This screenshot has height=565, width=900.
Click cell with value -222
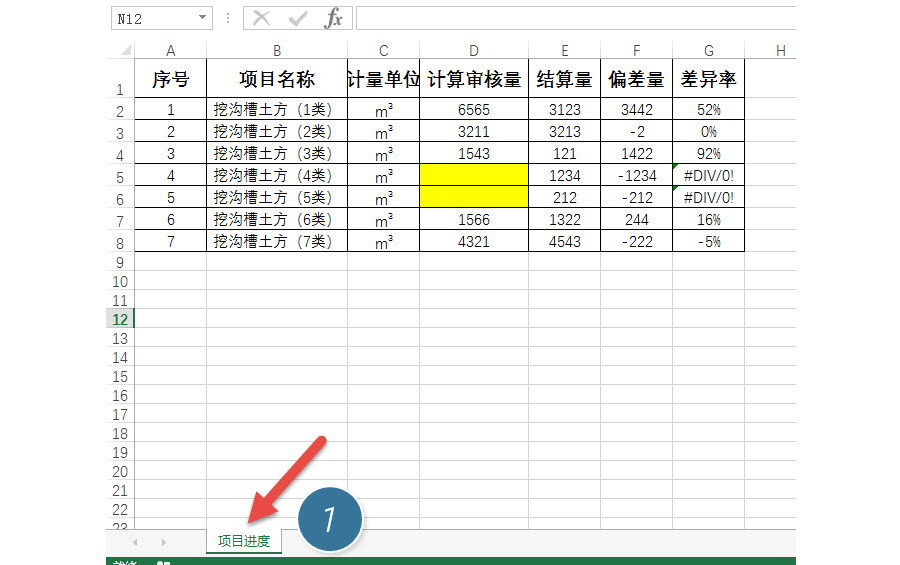click(x=637, y=241)
